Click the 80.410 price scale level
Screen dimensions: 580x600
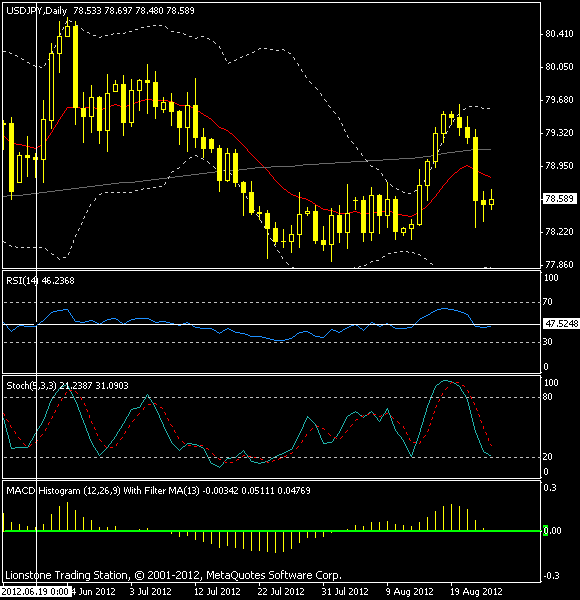[x=559, y=34]
